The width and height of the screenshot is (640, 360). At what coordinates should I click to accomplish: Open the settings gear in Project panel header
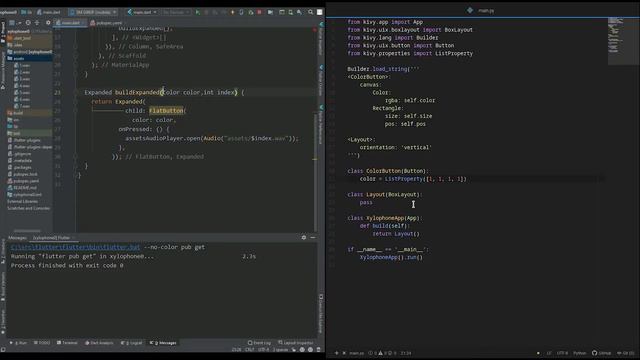48,23
